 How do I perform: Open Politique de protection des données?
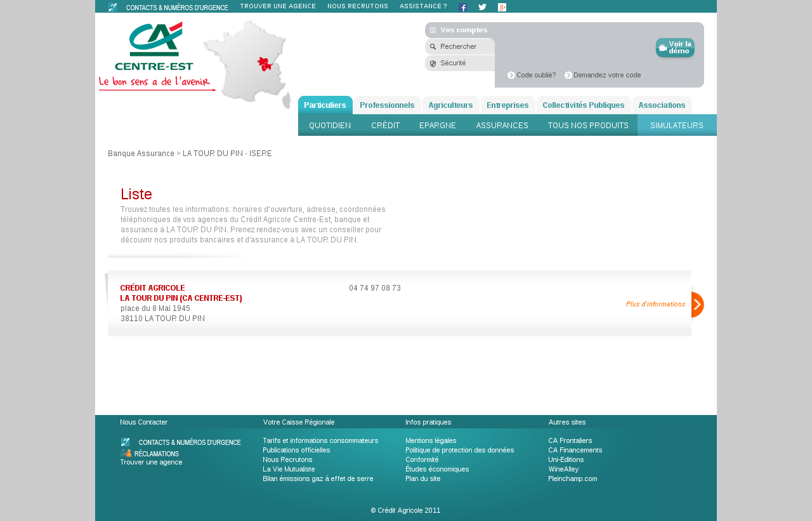pyautogui.click(x=460, y=450)
